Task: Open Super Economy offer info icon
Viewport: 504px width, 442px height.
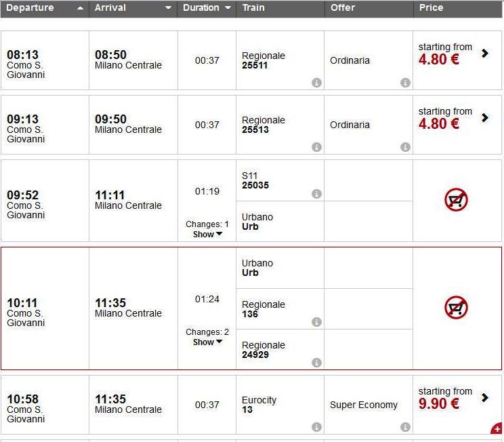Action: [x=405, y=427]
